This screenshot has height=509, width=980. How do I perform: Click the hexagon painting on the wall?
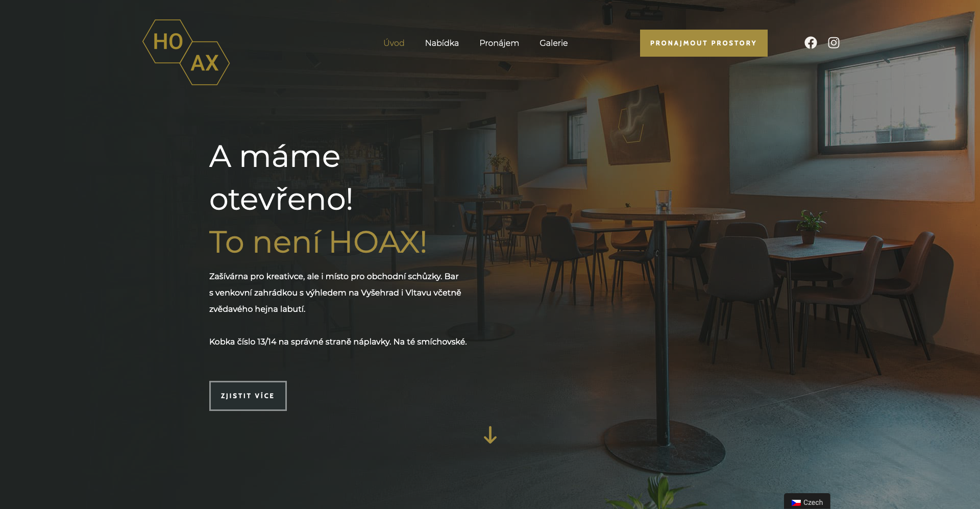[634, 125]
